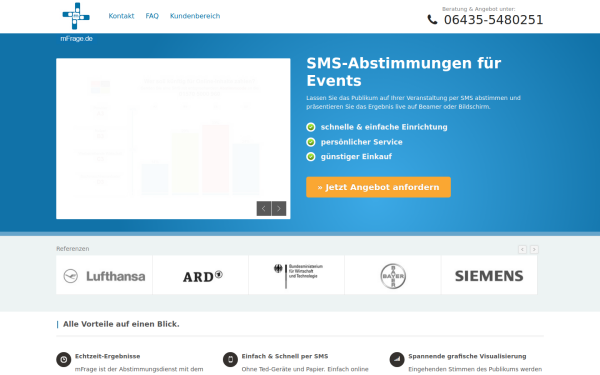Viewport: 600px width, 375px height.
Task: Click the Referenzen label
Action: [x=73, y=249]
